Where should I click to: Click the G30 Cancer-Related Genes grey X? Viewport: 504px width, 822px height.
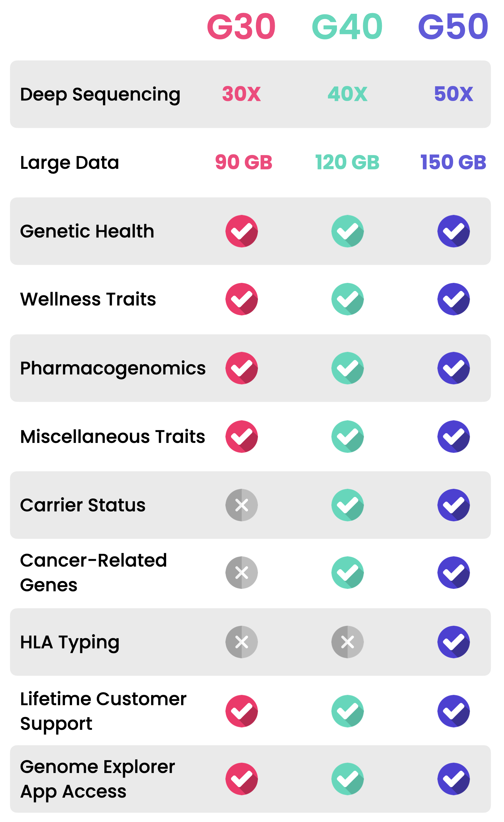pos(242,573)
